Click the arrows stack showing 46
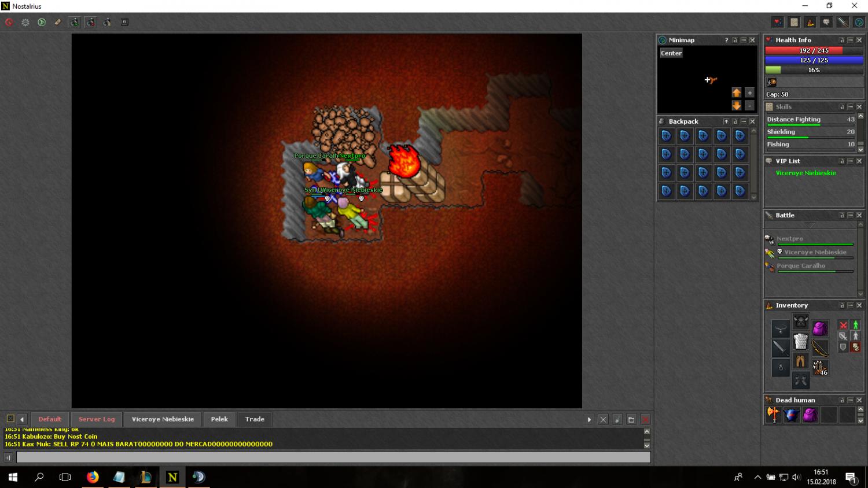Viewport: 868px width, 488px height. tap(819, 367)
